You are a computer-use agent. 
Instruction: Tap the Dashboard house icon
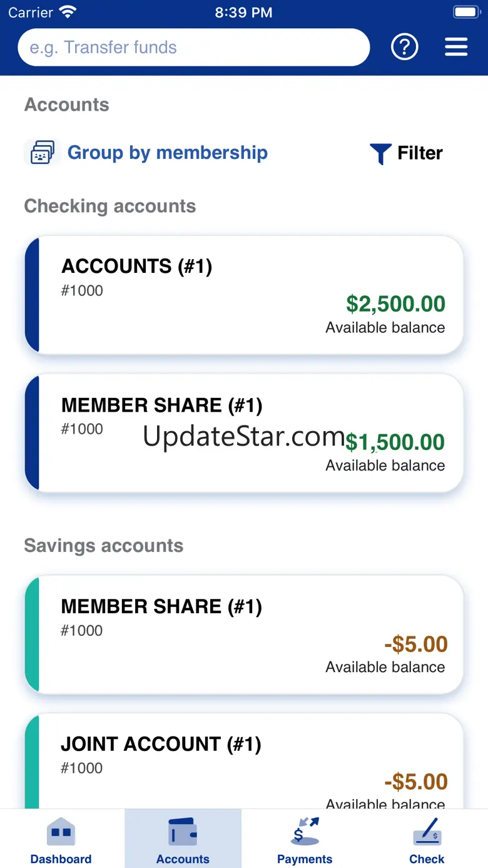pyautogui.click(x=61, y=832)
